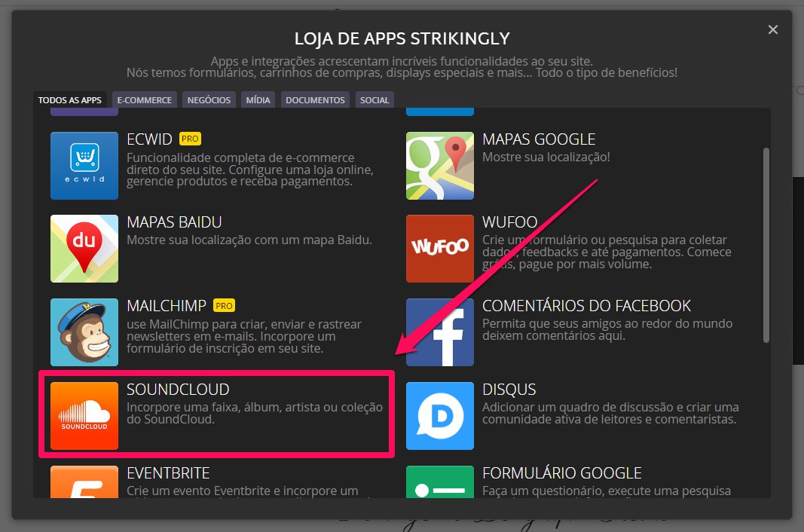Select the Google Maps app icon

pyautogui.click(x=440, y=166)
